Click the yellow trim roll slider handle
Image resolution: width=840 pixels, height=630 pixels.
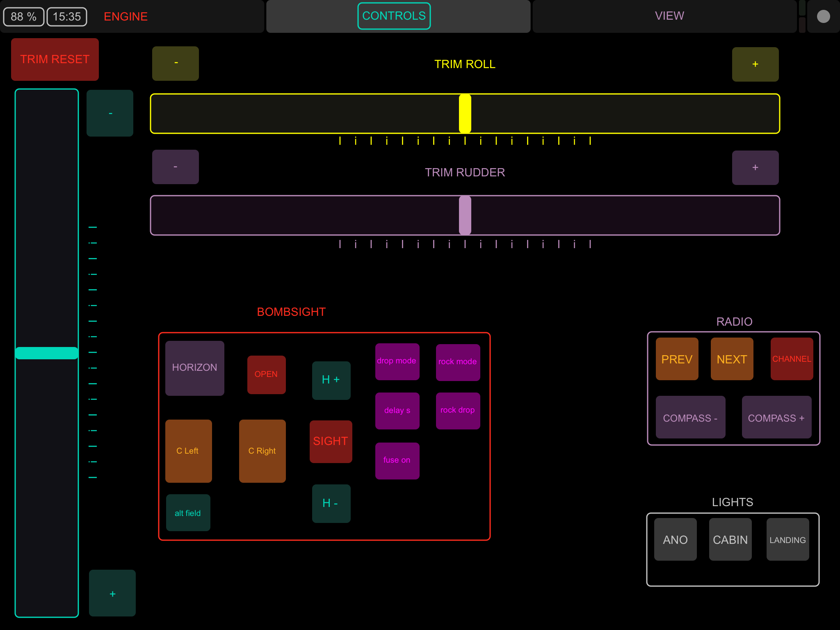(465, 114)
